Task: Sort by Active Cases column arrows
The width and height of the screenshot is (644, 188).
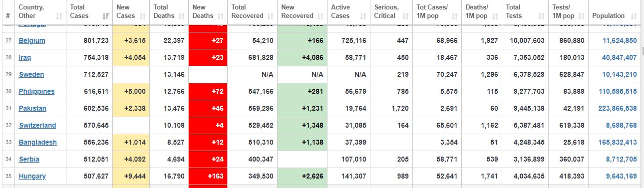Action: click(362, 16)
